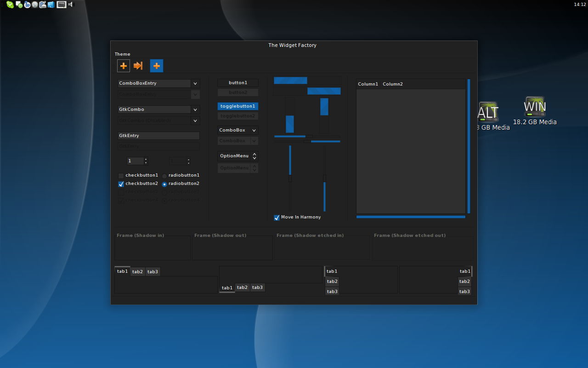Image resolution: width=588 pixels, height=368 pixels.
Task: Click the disabled togglebutton2
Action: 238,116
